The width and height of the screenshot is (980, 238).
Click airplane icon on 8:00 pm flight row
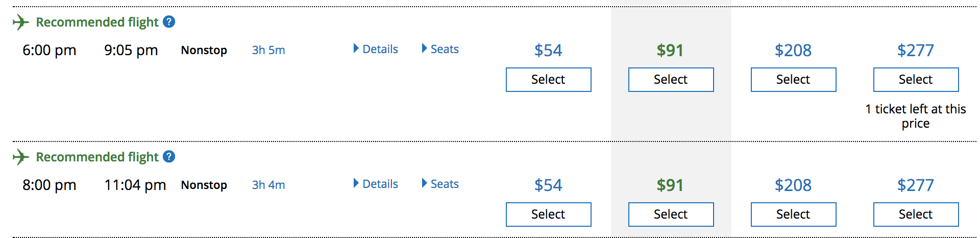20,157
